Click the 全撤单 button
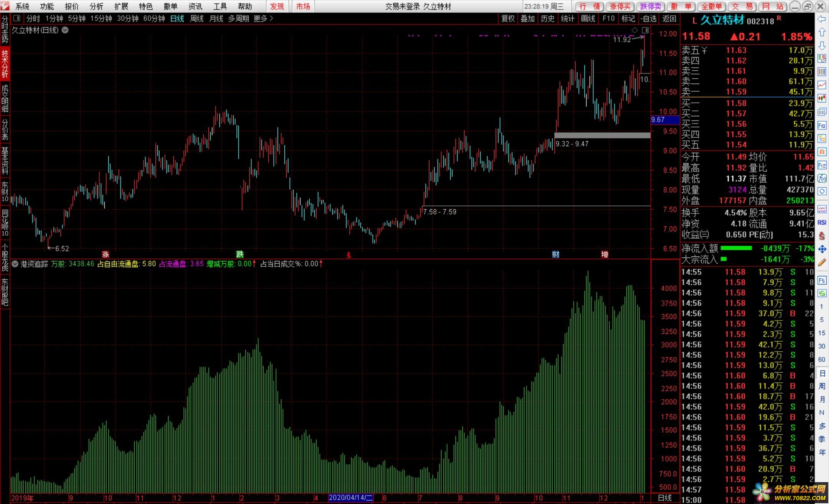 coord(712,7)
